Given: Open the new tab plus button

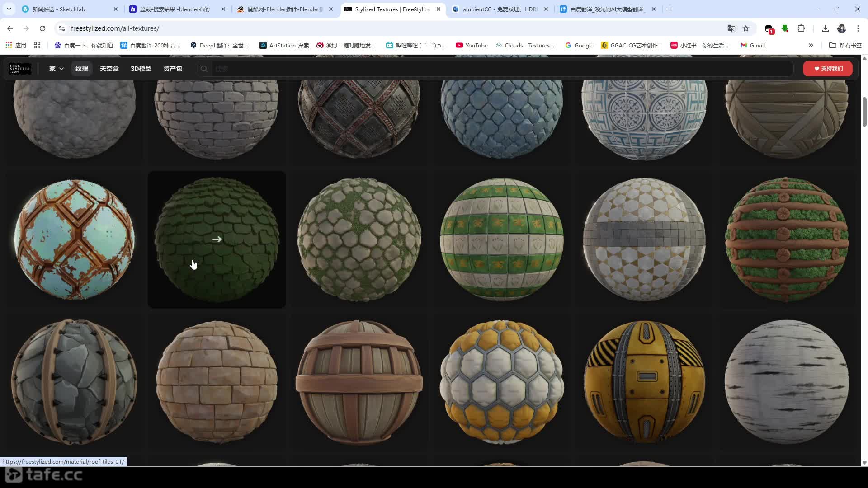Looking at the screenshot, I should point(670,9).
